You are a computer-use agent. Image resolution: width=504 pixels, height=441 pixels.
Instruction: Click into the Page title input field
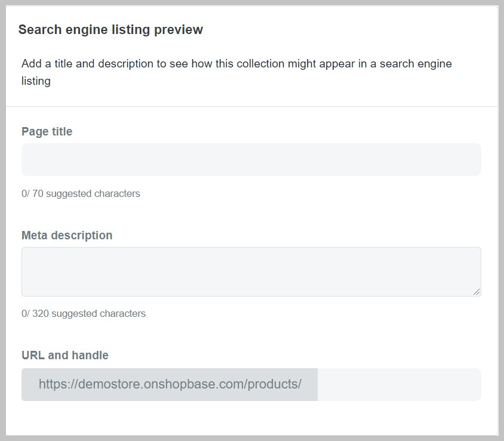(251, 159)
